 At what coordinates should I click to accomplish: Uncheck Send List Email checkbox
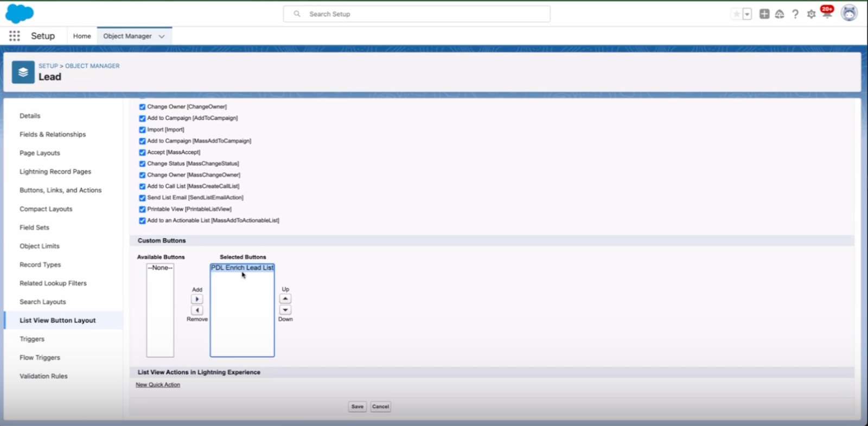(142, 198)
